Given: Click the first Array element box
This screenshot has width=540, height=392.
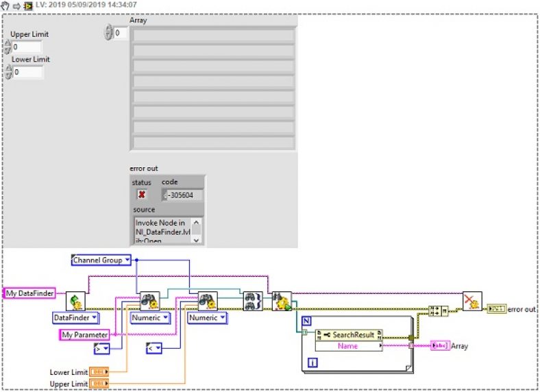Looking at the screenshot, I should 213,36.
